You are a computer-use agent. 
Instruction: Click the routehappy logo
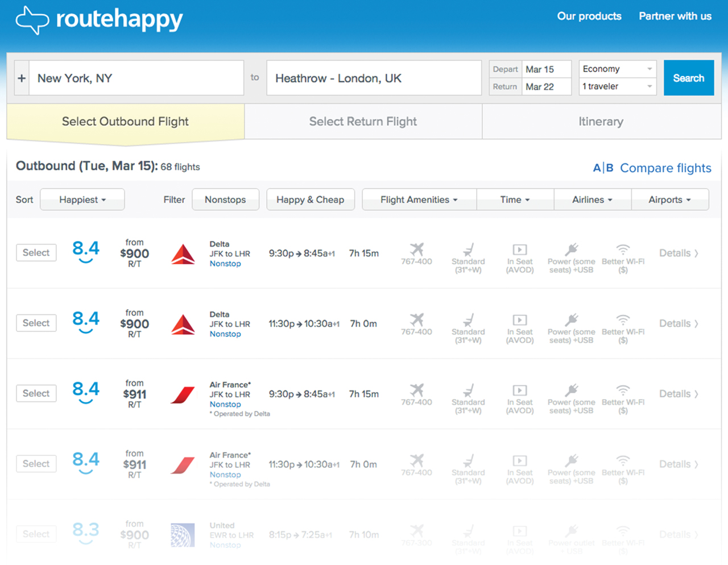[99, 20]
